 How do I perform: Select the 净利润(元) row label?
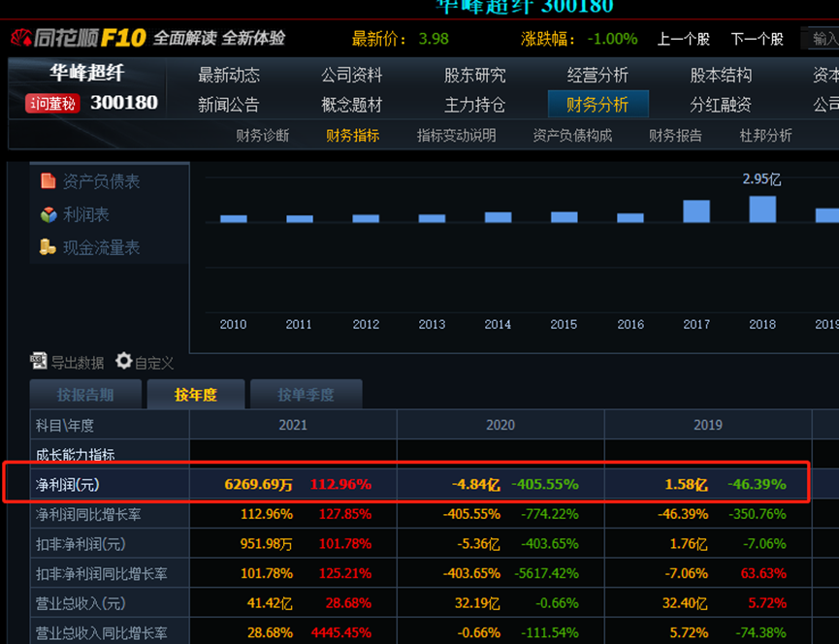tap(67, 484)
